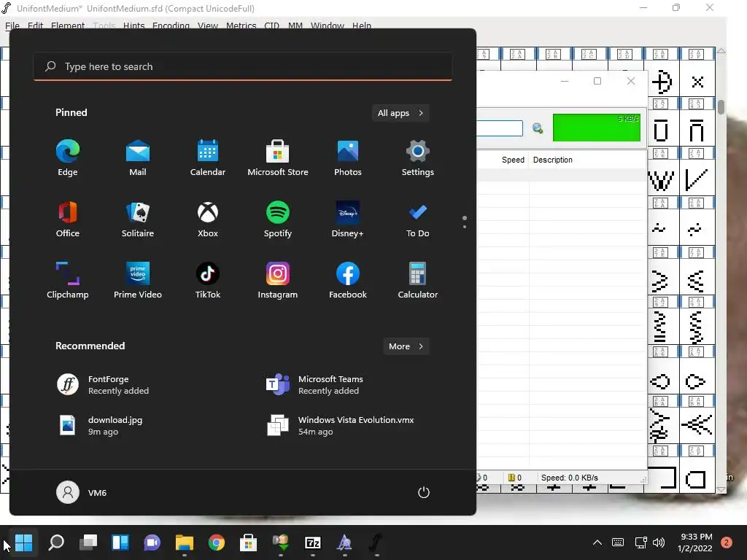This screenshot has width=747, height=560.
Task: Open Teams Chat on taskbar
Action: click(x=152, y=542)
